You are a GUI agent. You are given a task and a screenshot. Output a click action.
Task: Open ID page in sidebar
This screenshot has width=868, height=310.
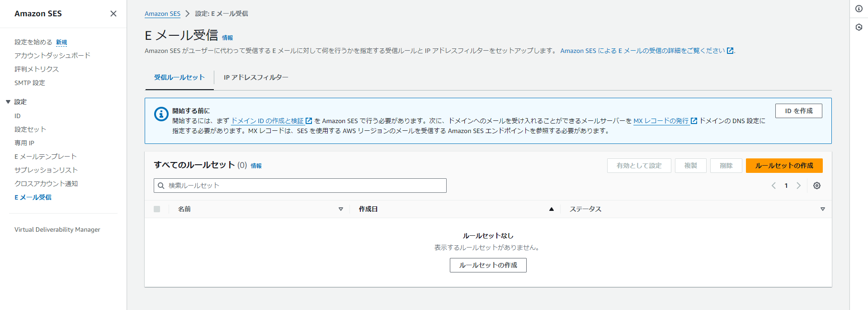click(x=18, y=116)
